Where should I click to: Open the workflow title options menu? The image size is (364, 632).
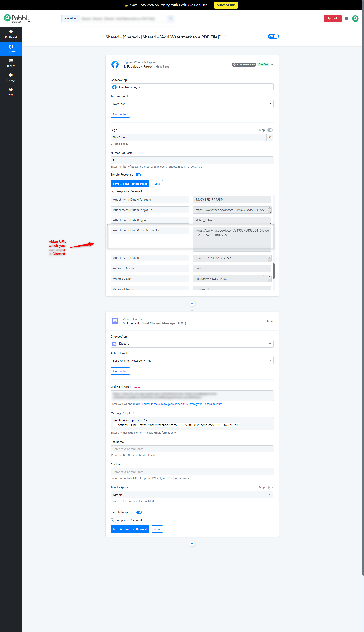click(x=226, y=37)
